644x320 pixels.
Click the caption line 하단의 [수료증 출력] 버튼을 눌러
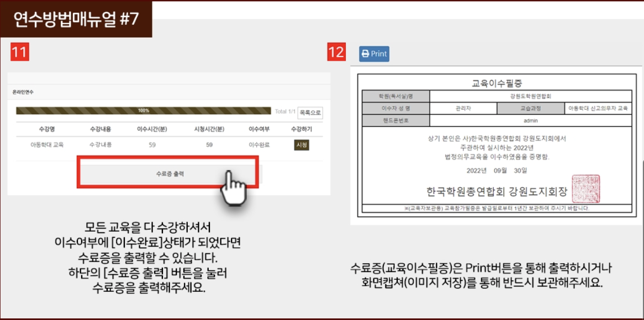147,273
